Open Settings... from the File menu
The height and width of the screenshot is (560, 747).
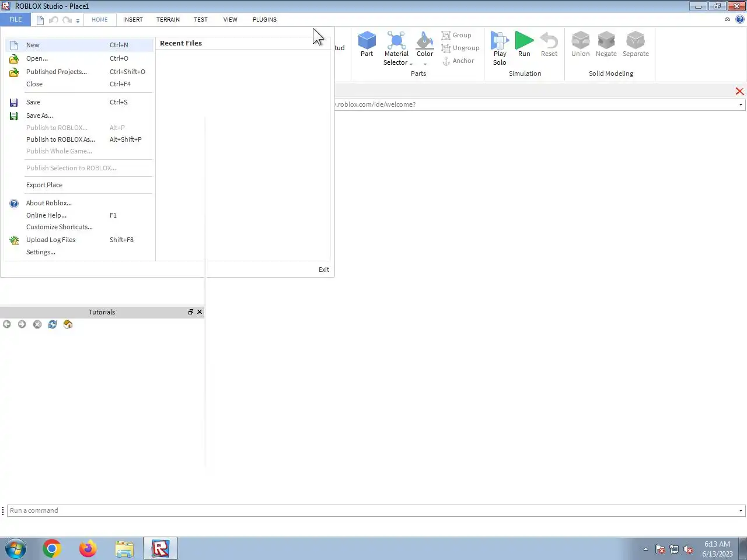tap(79, 252)
